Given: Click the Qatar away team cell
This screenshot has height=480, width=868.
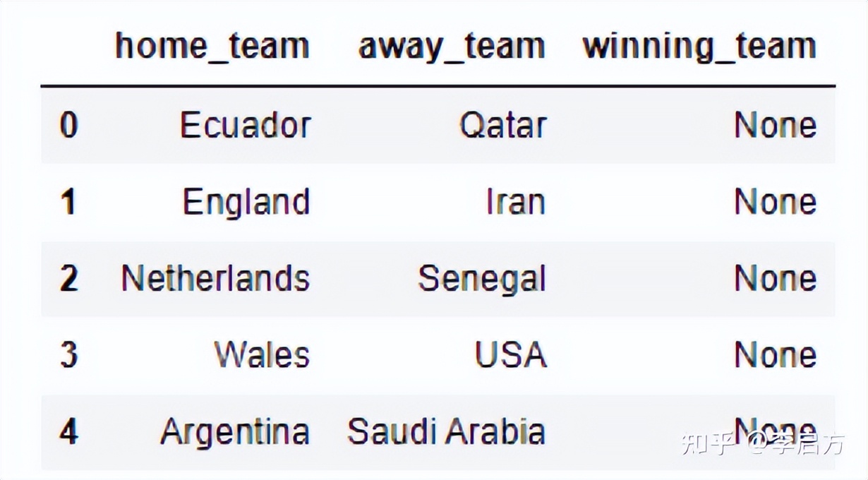Looking at the screenshot, I should click(x=502, y=126).
